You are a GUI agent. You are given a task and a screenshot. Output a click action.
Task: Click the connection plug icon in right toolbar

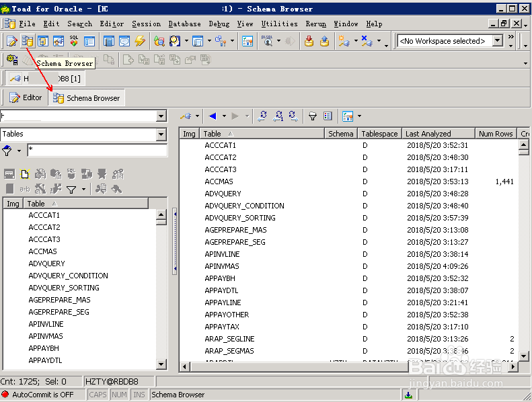[186, 116]
